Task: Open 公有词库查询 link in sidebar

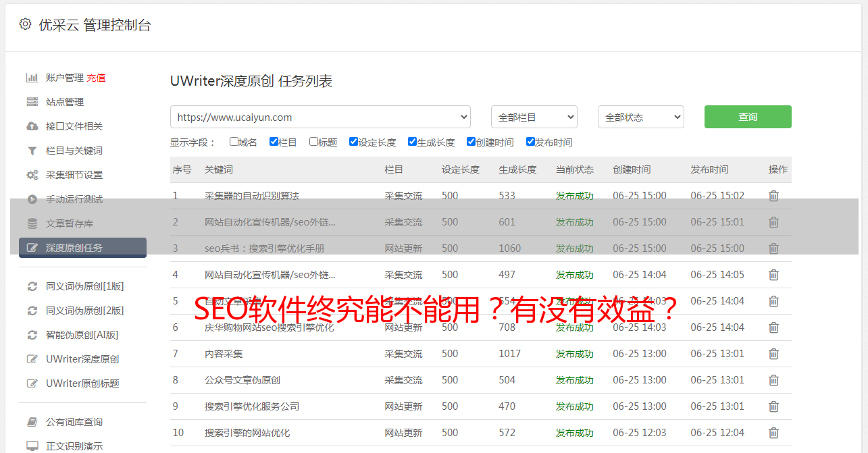Action: (74, 422)
